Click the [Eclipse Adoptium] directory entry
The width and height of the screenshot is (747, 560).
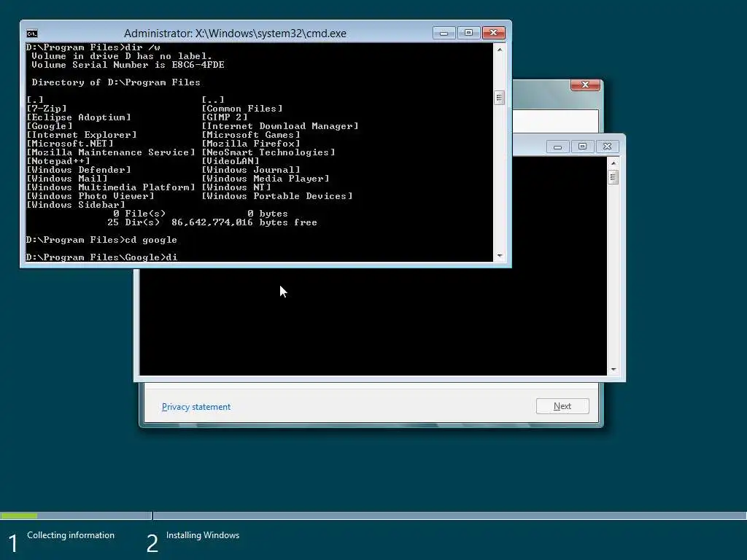coord(79,117)
